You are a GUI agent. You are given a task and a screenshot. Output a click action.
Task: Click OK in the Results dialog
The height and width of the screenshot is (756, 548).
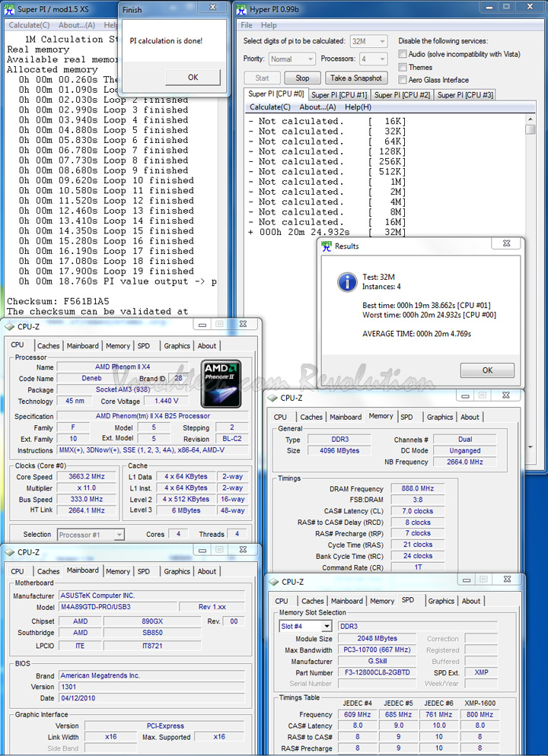point(487,370)
